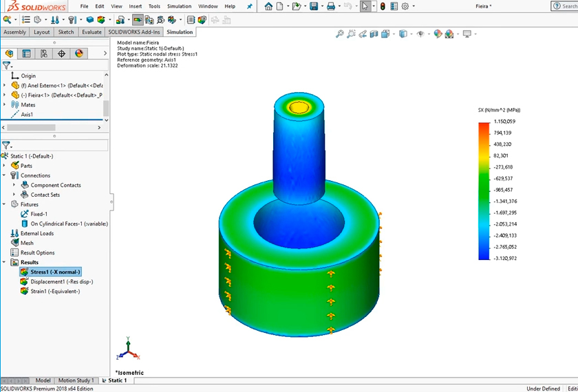Open the ConfigurationManager tab icon
This screenshot has height=392, width=578.
pyautogui.click(x=44, y=53)
